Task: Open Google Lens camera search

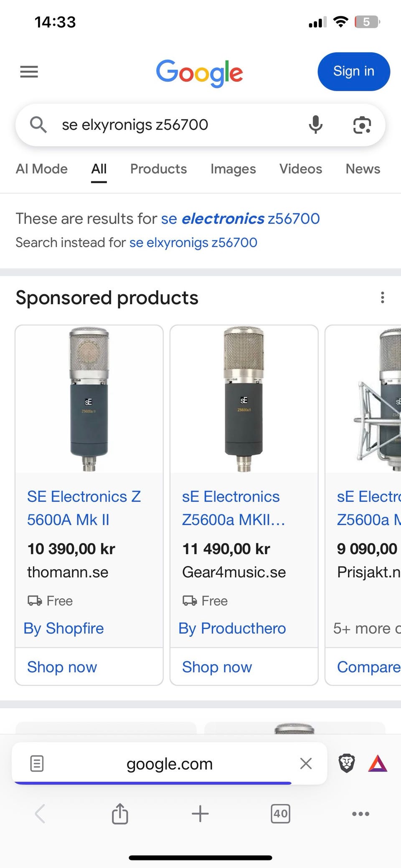Action: pyautogui.click(x=362, y=125)
